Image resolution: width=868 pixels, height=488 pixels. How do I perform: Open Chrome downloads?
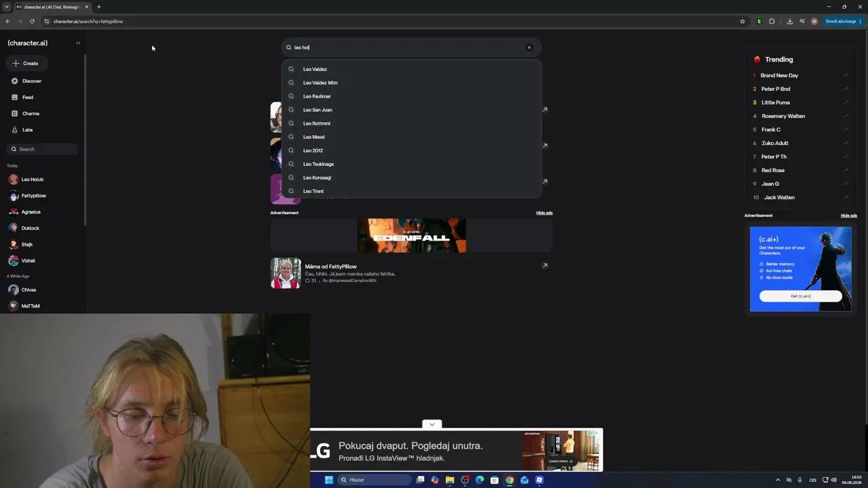tap(790, 21)
